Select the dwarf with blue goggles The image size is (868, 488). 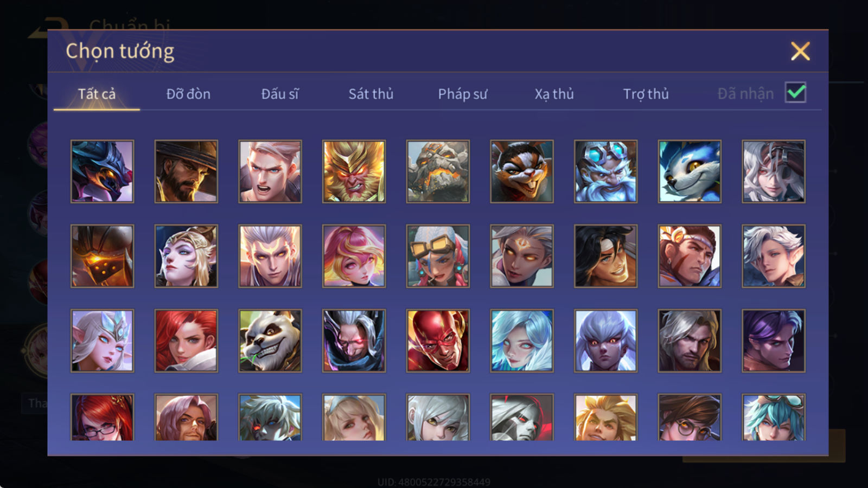(x=605, y=171)
